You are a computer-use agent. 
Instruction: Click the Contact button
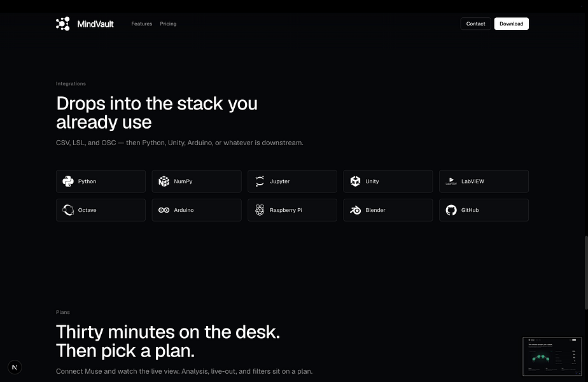click(x=475, y=24)
